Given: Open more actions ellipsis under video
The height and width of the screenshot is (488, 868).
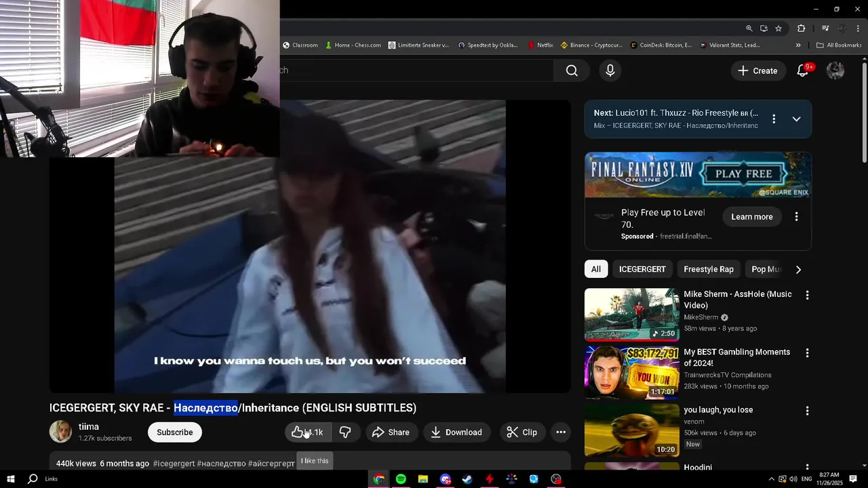Looking at the screenshot, I should (x=561, y=432).
